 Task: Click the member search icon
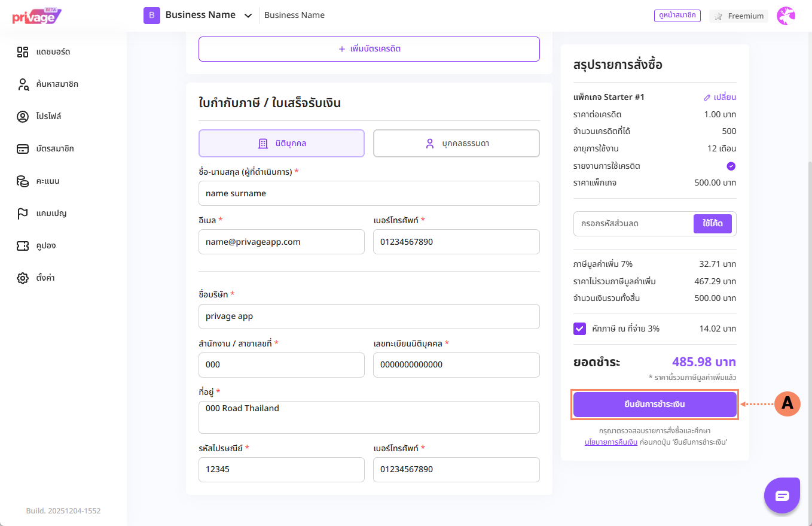[23, 84]
